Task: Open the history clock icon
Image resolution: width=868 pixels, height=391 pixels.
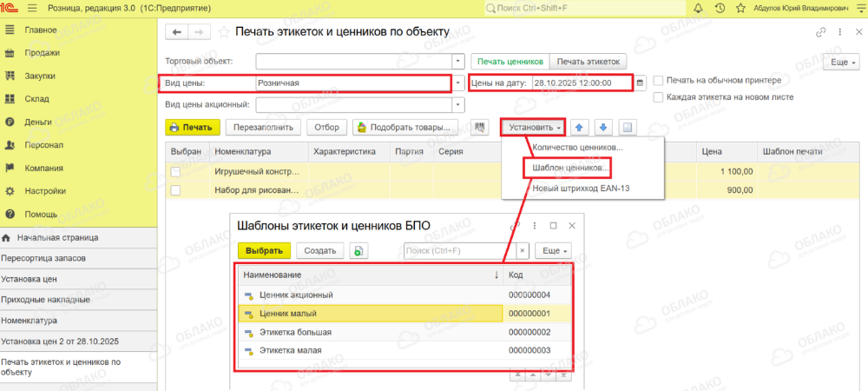Action: coord(720,9)
